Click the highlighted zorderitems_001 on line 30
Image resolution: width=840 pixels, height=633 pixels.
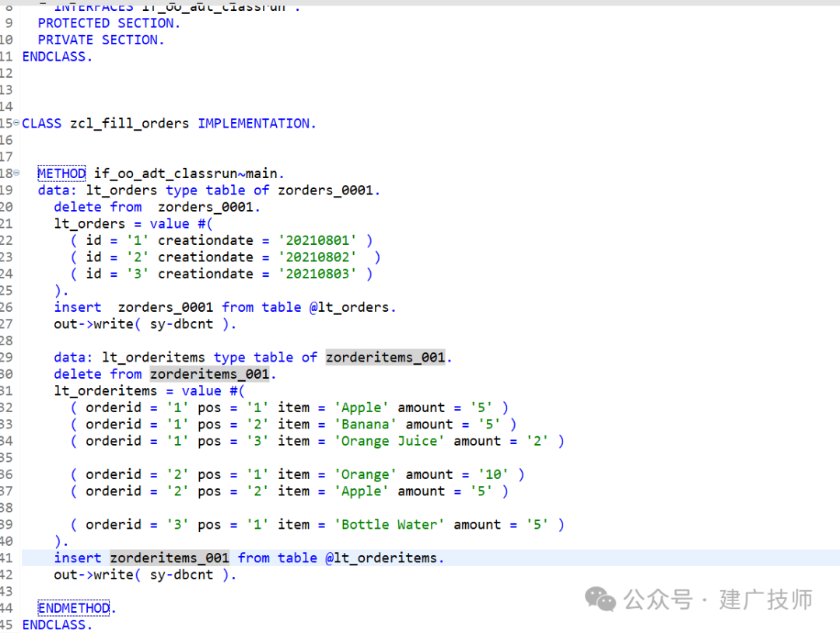(209, 374)
